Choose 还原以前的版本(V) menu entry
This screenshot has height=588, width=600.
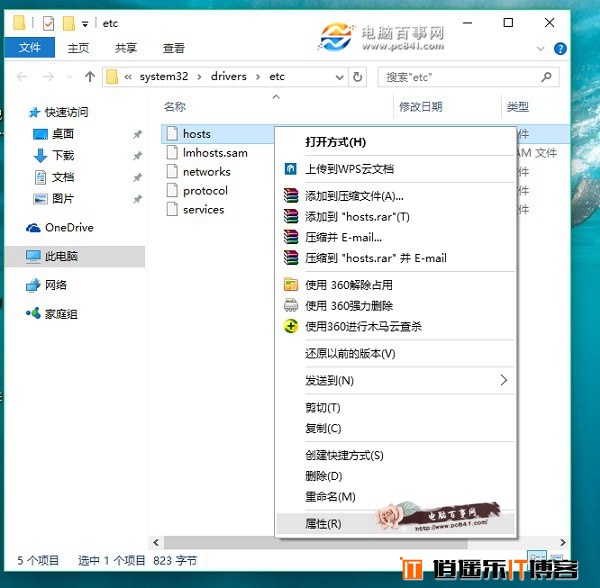tap(396, 353)
